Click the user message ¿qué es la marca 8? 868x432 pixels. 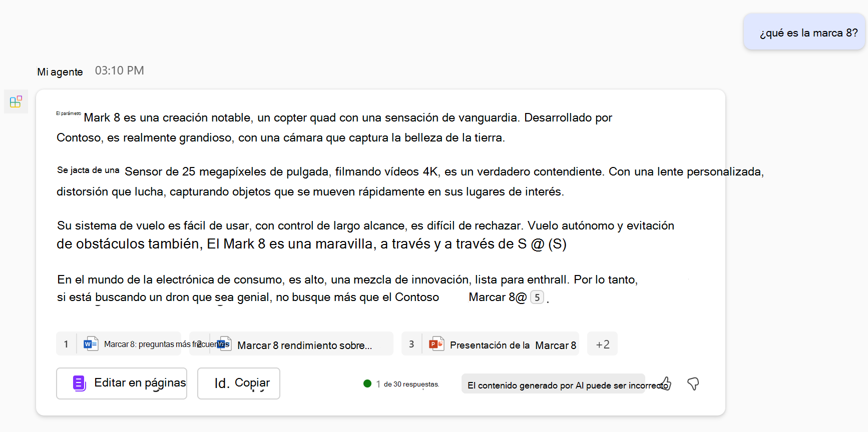point(804,32)
